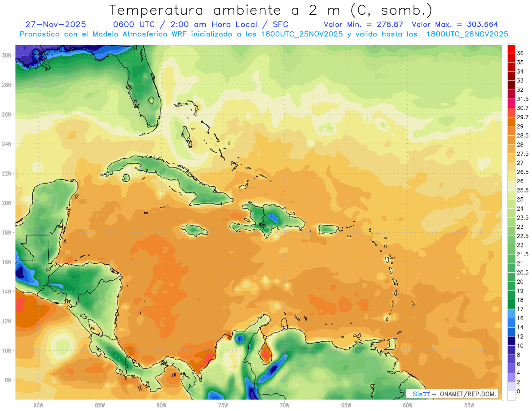Screen dimensions: 532x411
Task: Click the color scale value '14'
Action: [520, 327]
